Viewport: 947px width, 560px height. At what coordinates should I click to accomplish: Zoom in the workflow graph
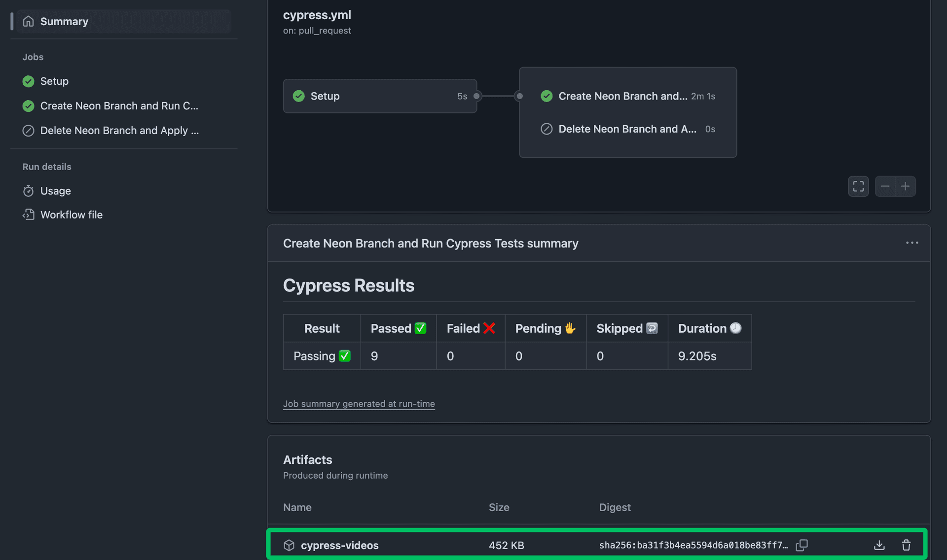click(905, 186)
